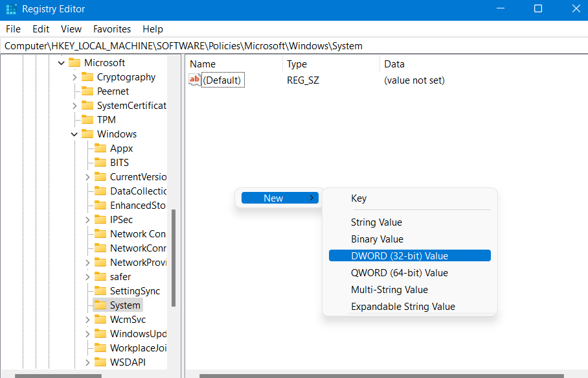This screenshot has width=588, height=378.
Task: Click the tree pane vertical scrollbar
Action: (174, 259)
